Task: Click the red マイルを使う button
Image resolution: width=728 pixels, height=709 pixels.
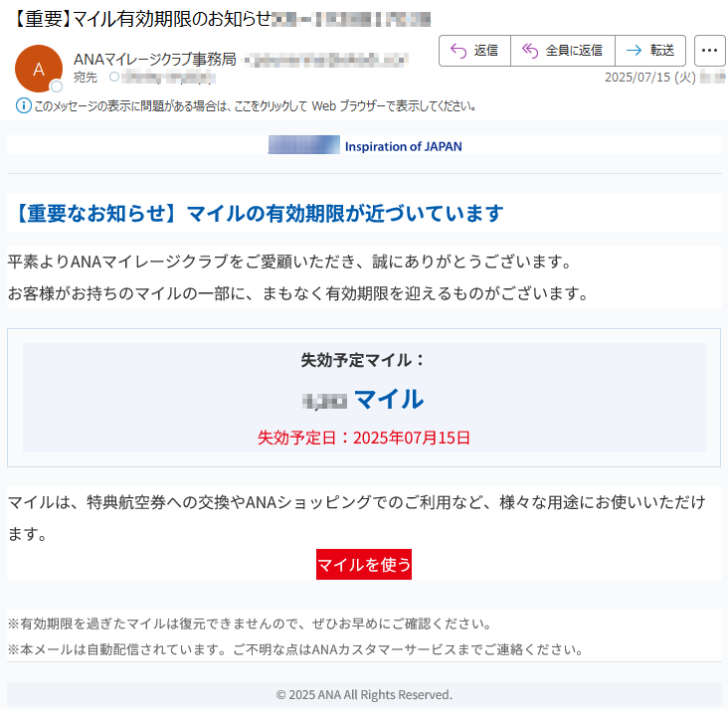Action: pyautogui.click(x=364, y=565)
